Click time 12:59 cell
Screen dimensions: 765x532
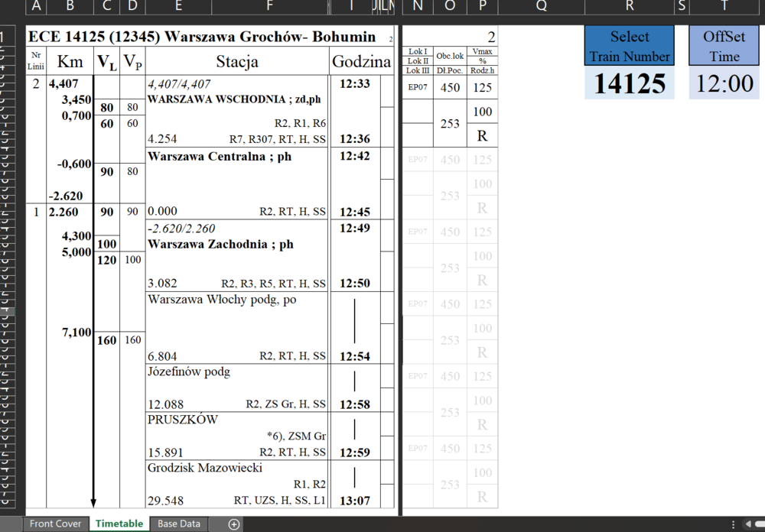pyautogui.click(x=355, y=453)
